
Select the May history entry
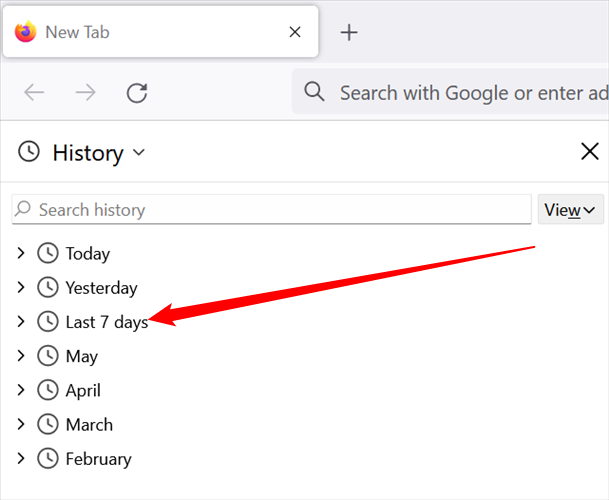(82, 356)
